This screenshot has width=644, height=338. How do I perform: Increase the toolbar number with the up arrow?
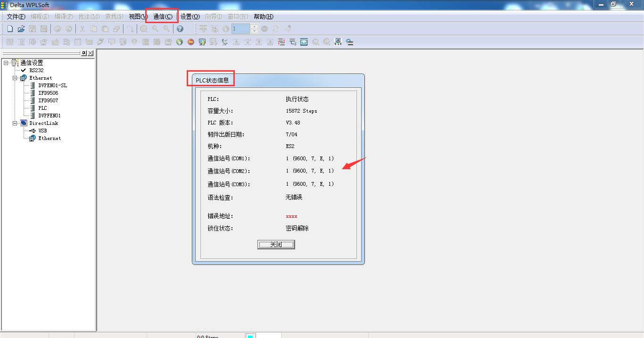click(255, 26)
